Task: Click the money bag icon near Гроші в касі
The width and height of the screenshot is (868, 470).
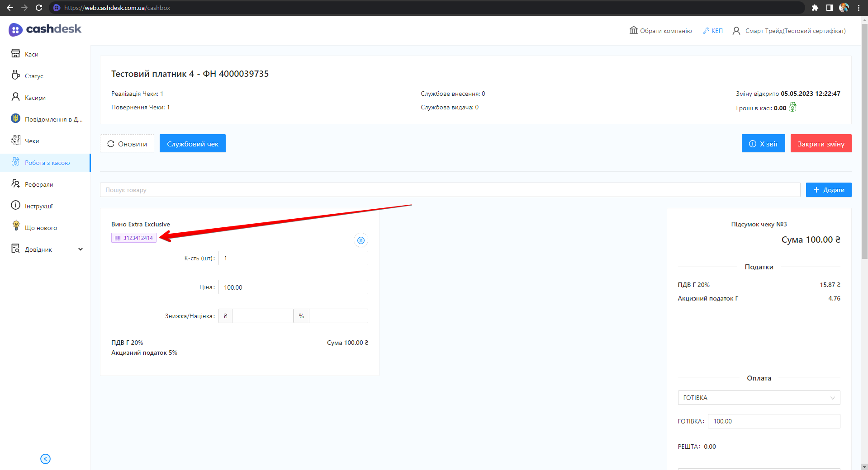Action: click(792, 108)
